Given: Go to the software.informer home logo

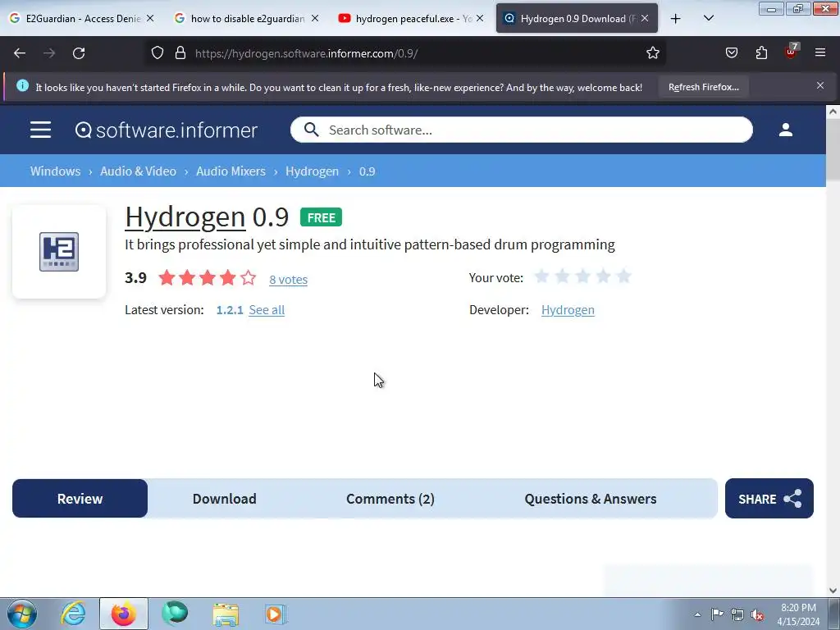Looking at the screenshot, I should coord(166,130).
